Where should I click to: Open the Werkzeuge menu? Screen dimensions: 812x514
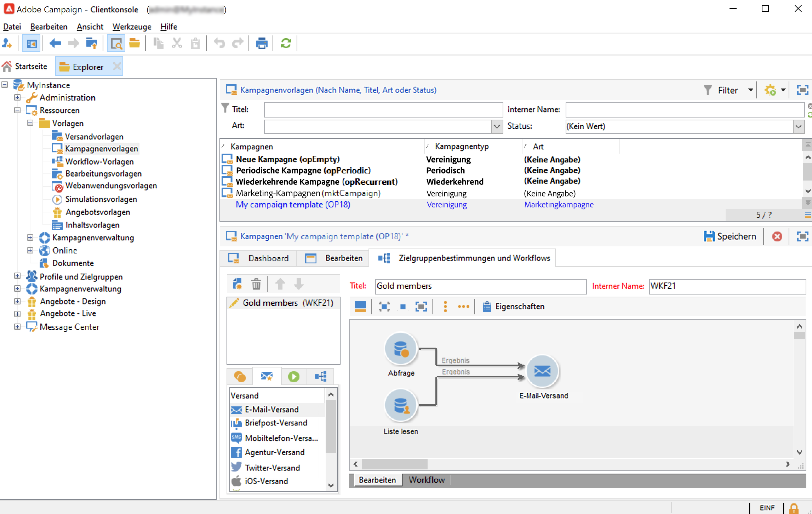[132, 27]
